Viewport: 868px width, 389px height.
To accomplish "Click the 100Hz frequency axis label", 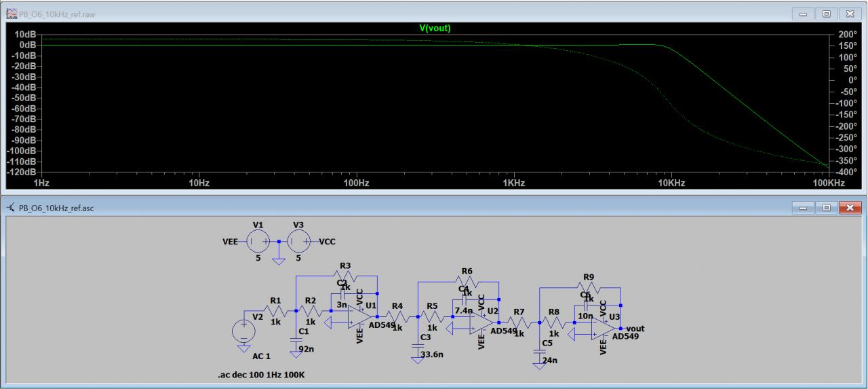I will click(x=356, y=184).
